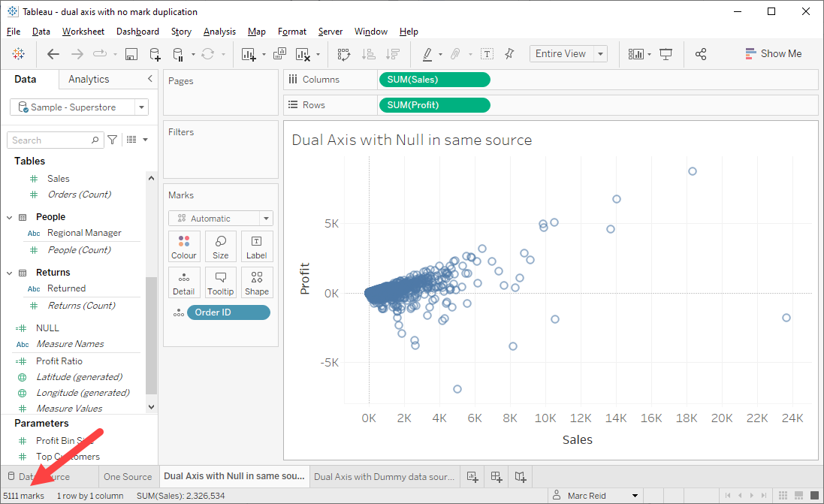Click the Add new data source icon

tap(155, 54)
